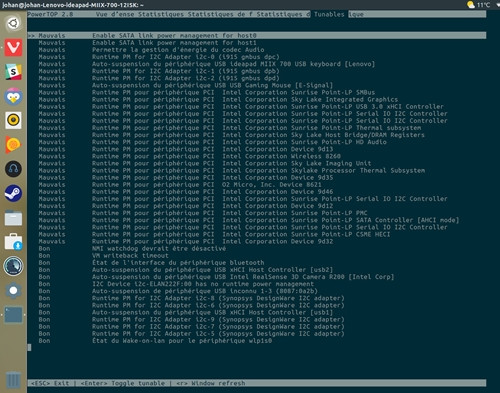Select Runtime PM i2c-1 gmbus dpb row
Screen dimensions: 500x393
(x=257, y=71)
